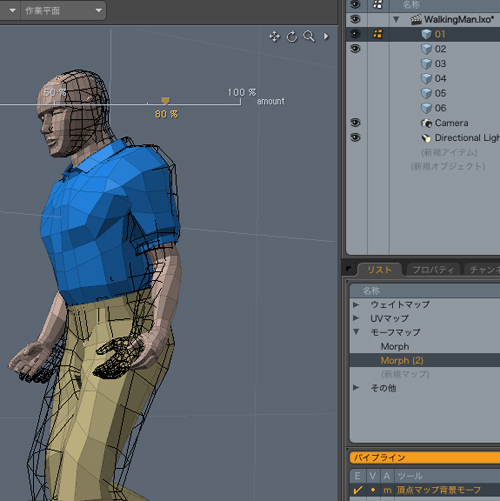Open the 作業平面 dropdown menu

coord(63,11)
